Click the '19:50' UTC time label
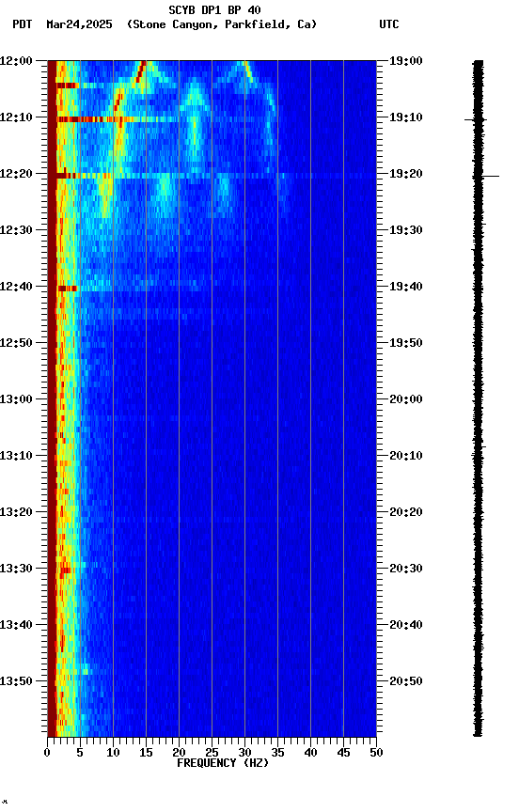 tap(406, 343)
